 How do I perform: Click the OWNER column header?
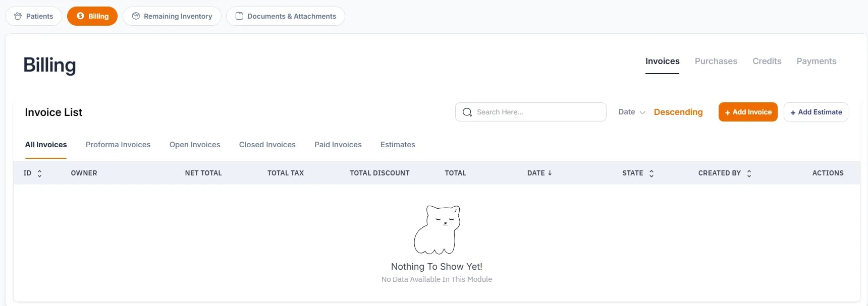84,173
